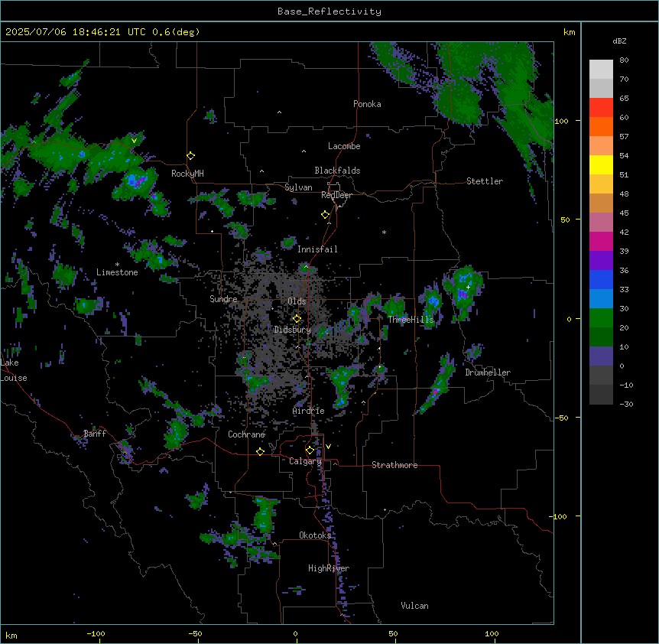Select the white asterisk above Limestone
Viewport: 659px width, 644px height.
click(117, 265)
